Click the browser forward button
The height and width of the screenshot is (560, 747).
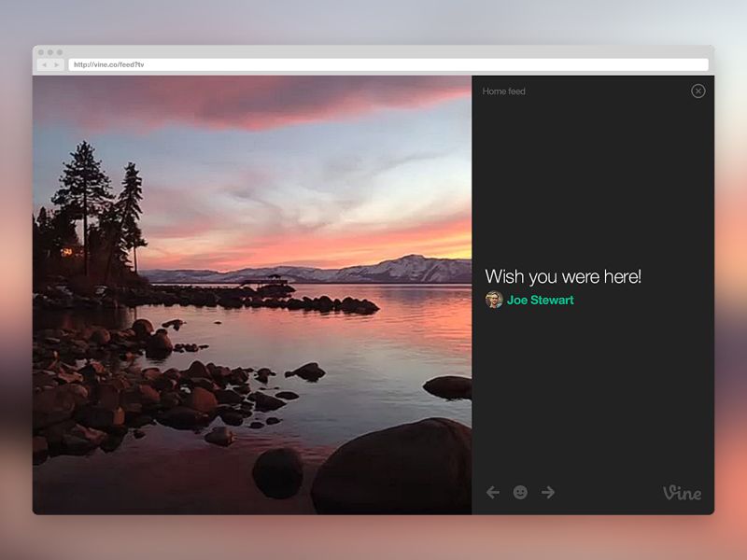pyautogui.click(x=57, y=64)
